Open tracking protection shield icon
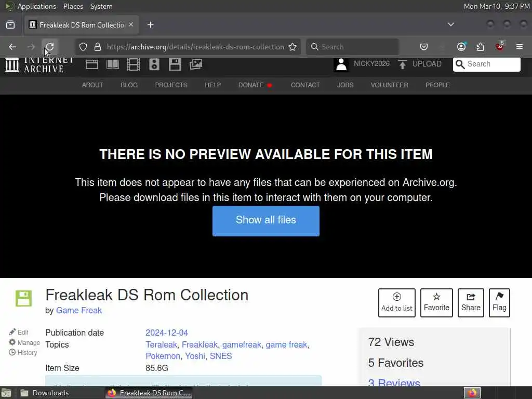532x399 pixels. (83, 47)
